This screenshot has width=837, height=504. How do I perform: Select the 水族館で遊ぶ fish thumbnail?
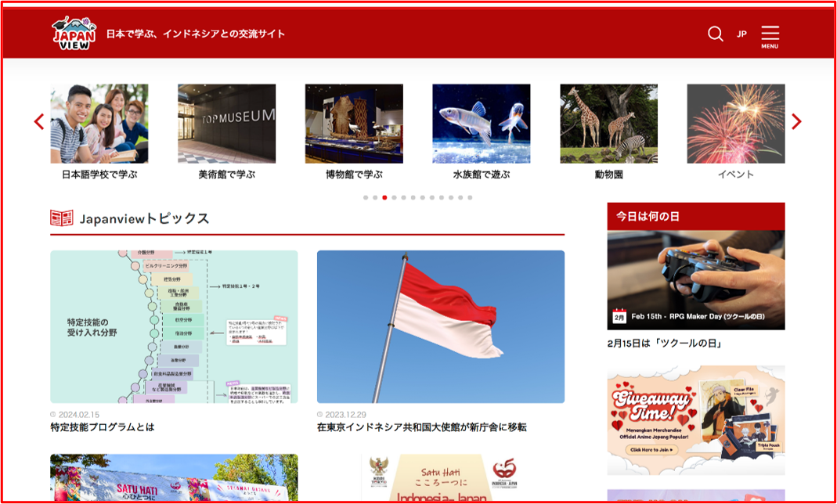pos(482,124)
